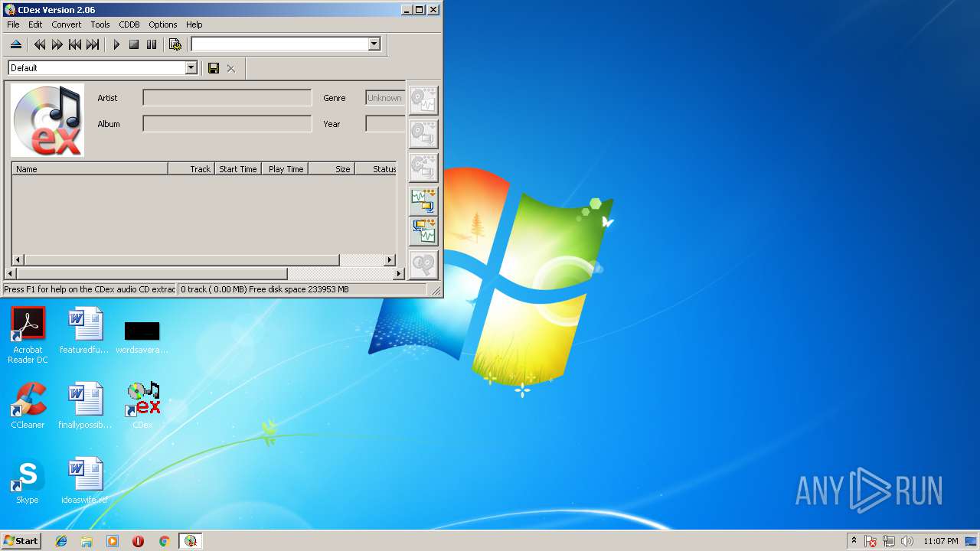Screen dimensions: 980x551
Task: Click the Extract partial CD track icon
Action: click(423, 168)
